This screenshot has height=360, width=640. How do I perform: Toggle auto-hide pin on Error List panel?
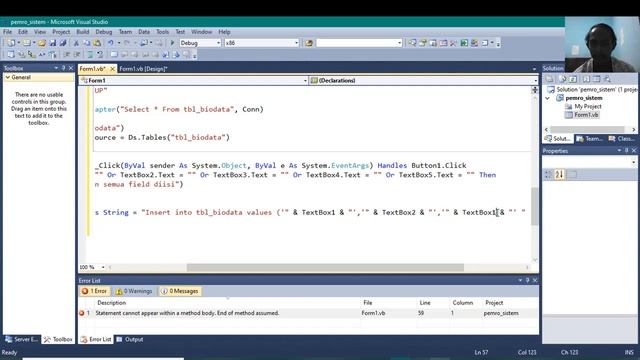[x=527, y=280]
